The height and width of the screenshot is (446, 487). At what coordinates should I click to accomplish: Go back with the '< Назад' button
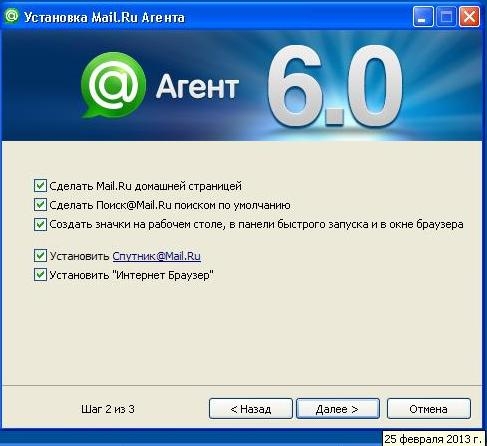251,409
